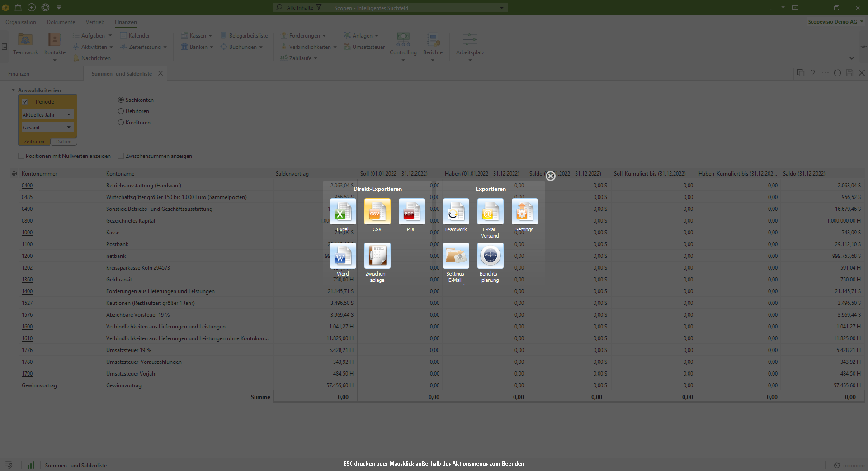Expand the Buchungen dropdown
The height and width of the screenshot is (471, 868).
(x=261, y=47)
